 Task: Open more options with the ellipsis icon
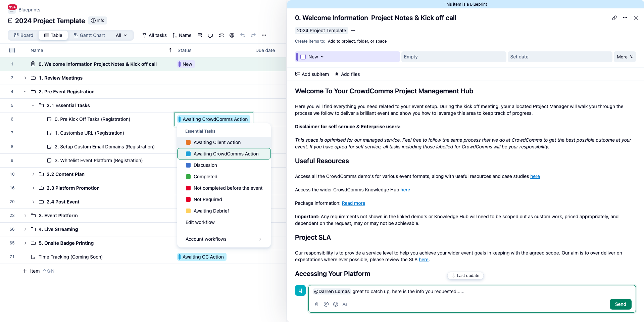[625, 18]
